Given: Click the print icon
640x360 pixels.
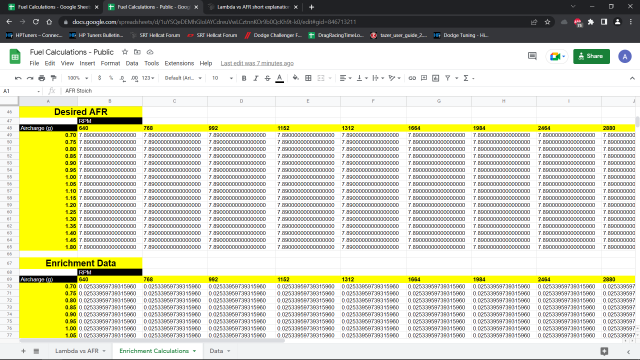Looking at the screenshot, I should point(42,78).
